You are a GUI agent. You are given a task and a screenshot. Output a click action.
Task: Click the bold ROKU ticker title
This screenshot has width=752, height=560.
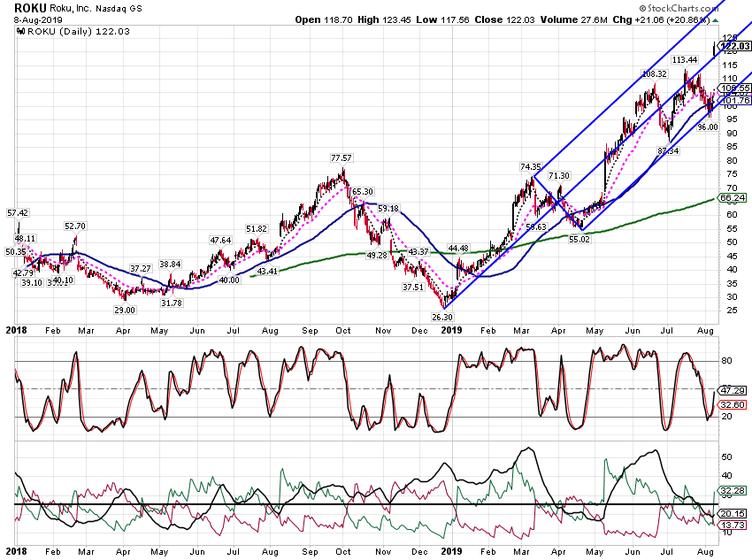click(30, 8)
